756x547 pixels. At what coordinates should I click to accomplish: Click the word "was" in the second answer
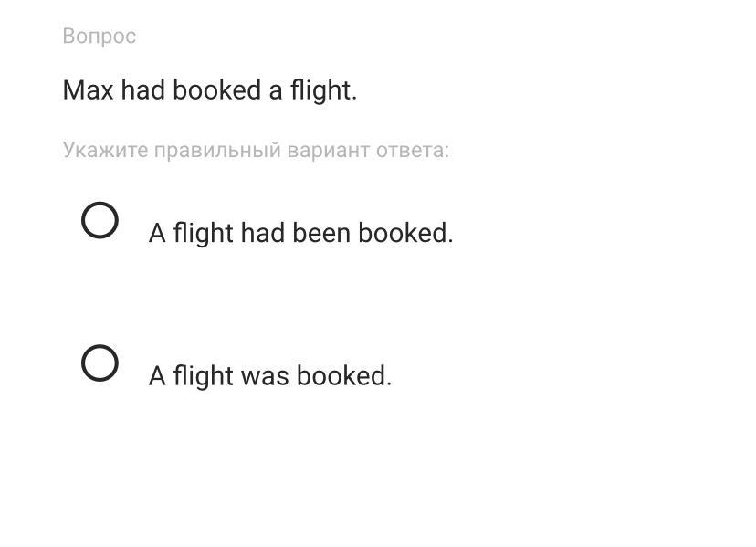click(x=265, y=376)
